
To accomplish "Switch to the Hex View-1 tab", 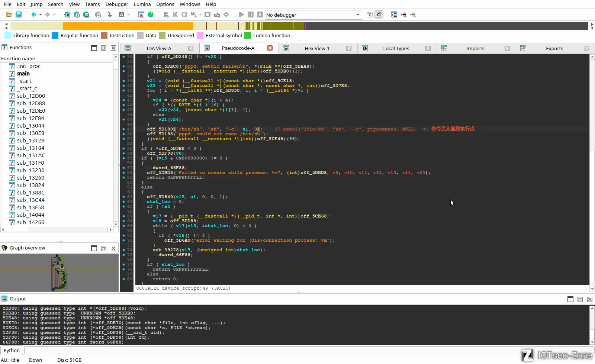I will 317,48.
